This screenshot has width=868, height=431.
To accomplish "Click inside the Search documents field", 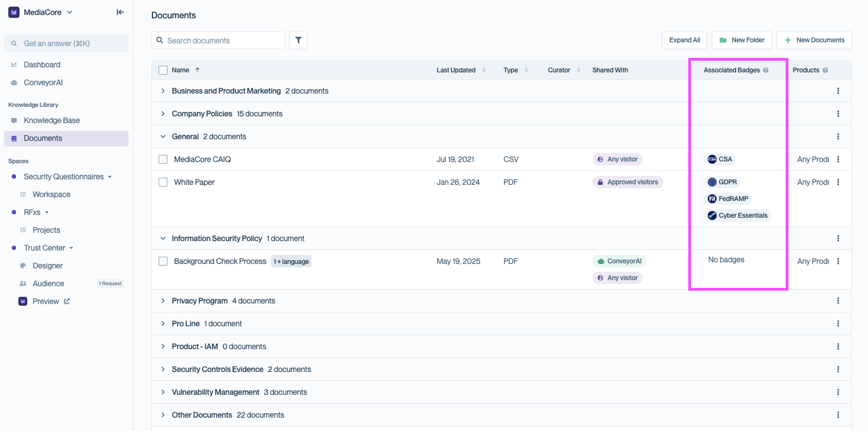I will 217,40.
